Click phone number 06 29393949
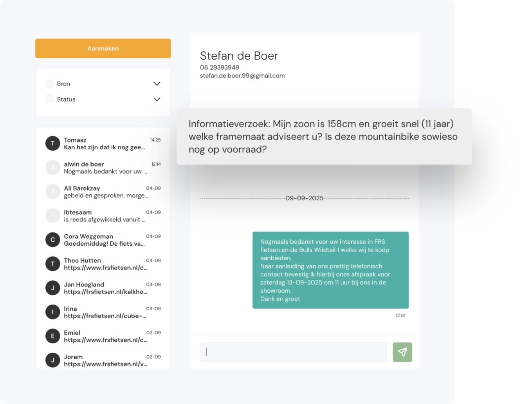Viewport: 532px width, 404px height. pos(219,67)
